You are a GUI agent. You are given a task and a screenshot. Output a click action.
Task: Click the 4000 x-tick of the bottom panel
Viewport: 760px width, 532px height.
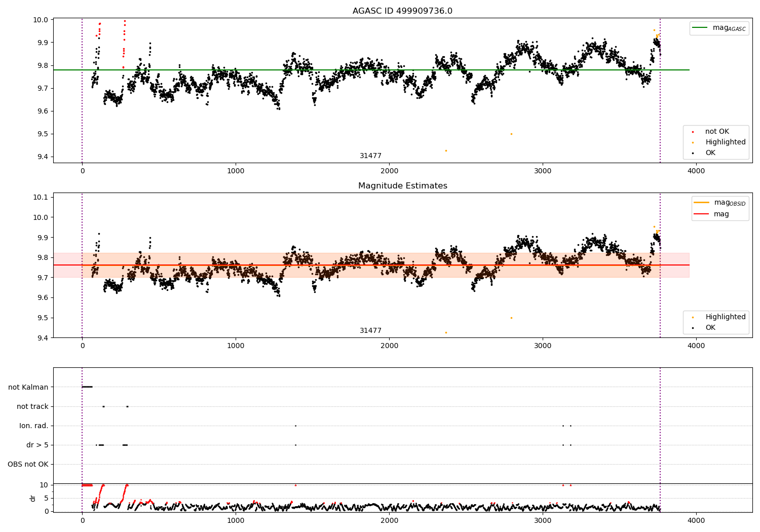coord(696,520)
